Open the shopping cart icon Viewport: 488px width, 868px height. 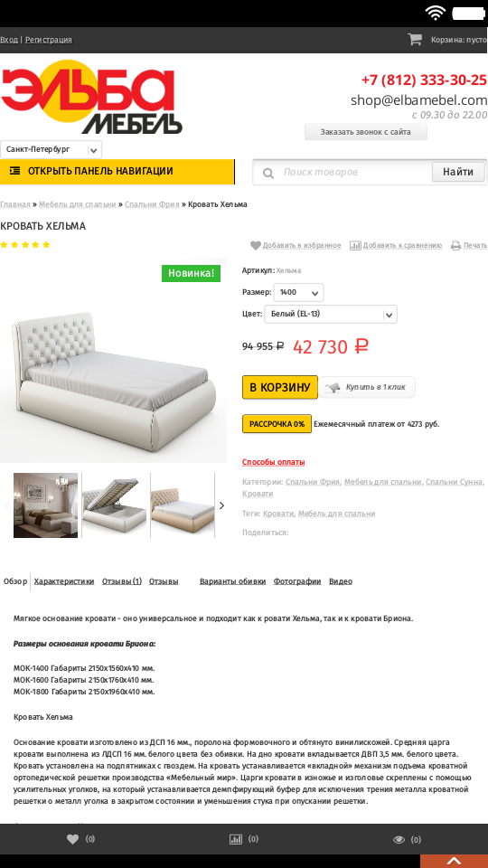tap(415, 39)
